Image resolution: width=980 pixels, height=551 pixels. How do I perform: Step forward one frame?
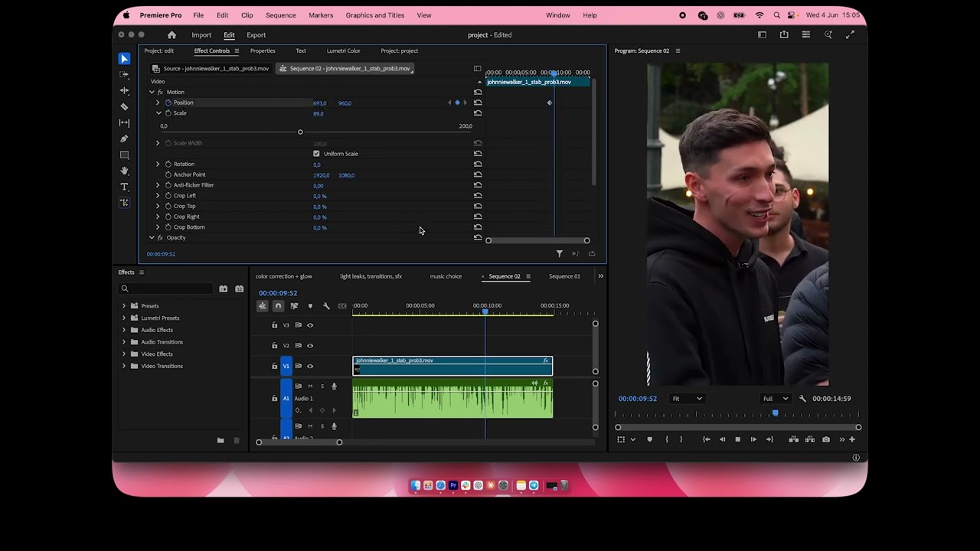pos(753,439)
